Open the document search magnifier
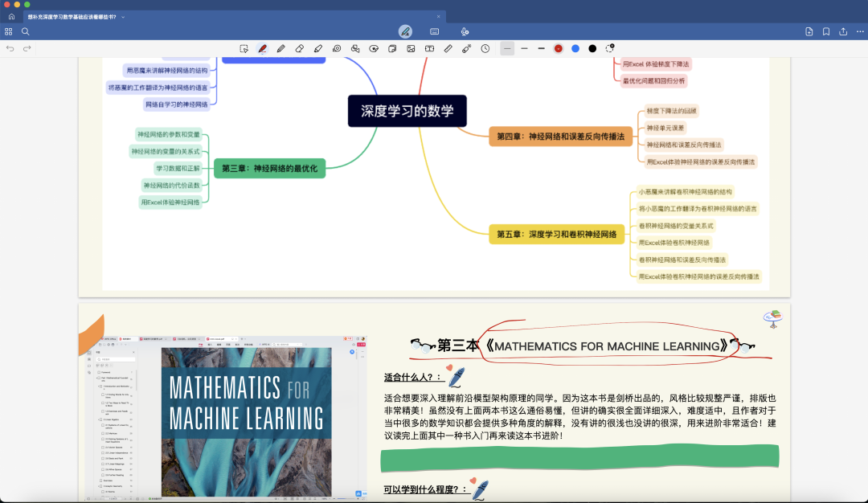 click(x=26, y=31)
